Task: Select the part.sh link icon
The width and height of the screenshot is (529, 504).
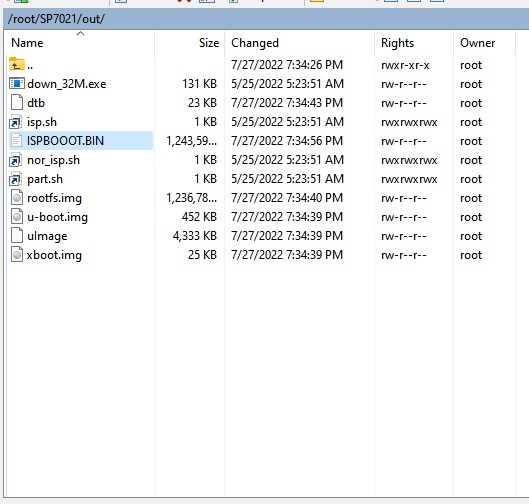Action: tap(16, 179)
